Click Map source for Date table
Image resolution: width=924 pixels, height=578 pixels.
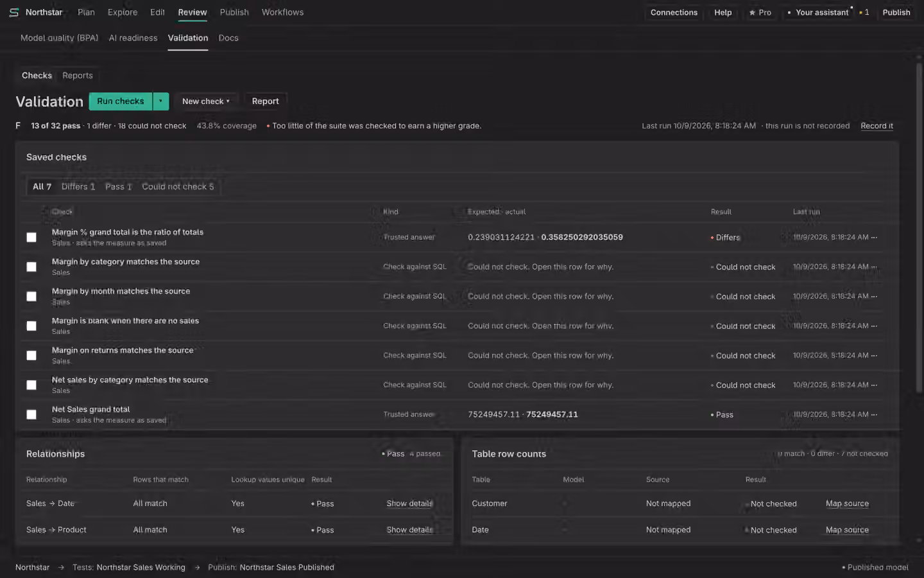847,530
